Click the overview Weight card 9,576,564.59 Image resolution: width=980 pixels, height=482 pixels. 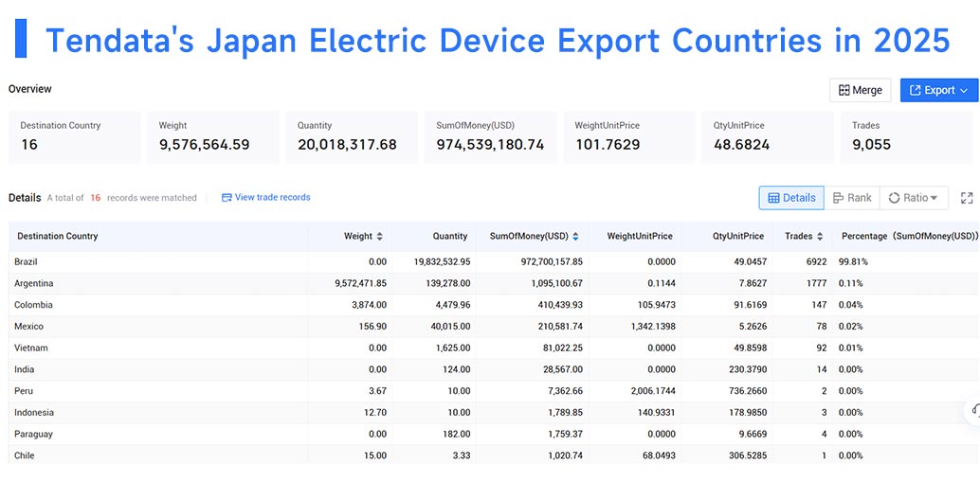(x=213, y=137)
